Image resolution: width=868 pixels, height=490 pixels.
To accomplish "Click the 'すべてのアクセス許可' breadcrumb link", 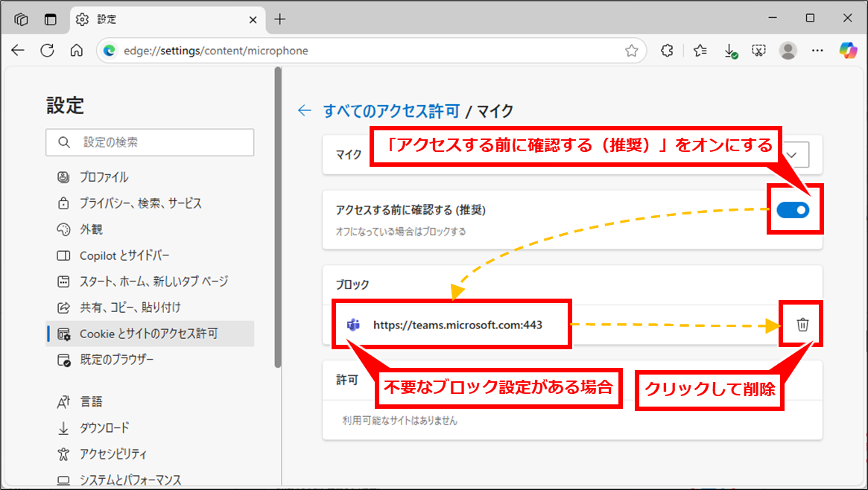I will click(x=391, y=111).
